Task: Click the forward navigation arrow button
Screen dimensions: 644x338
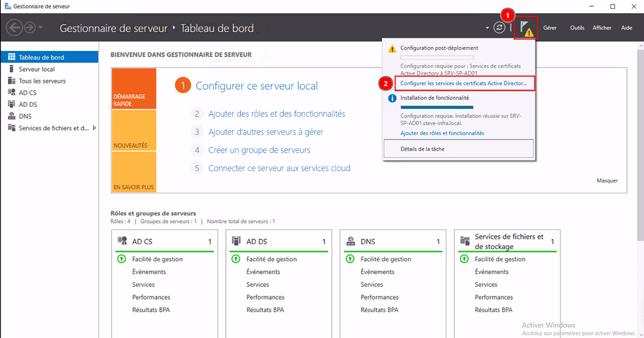Action: tap(29, 28)
